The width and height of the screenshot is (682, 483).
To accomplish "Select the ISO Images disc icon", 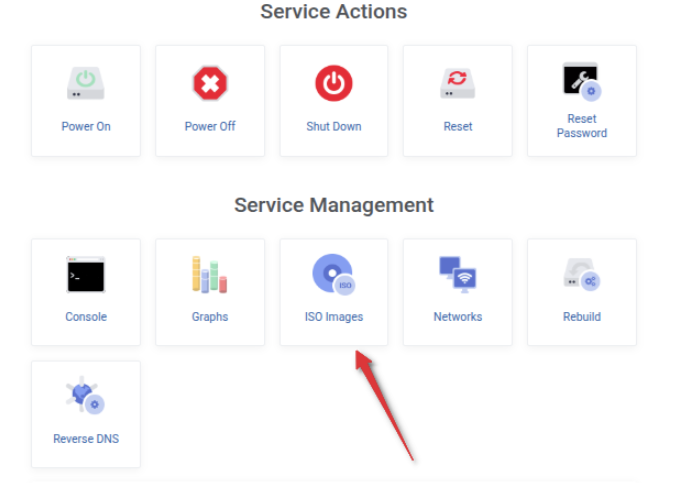I will pyautogui.click(x=334, y=275).
